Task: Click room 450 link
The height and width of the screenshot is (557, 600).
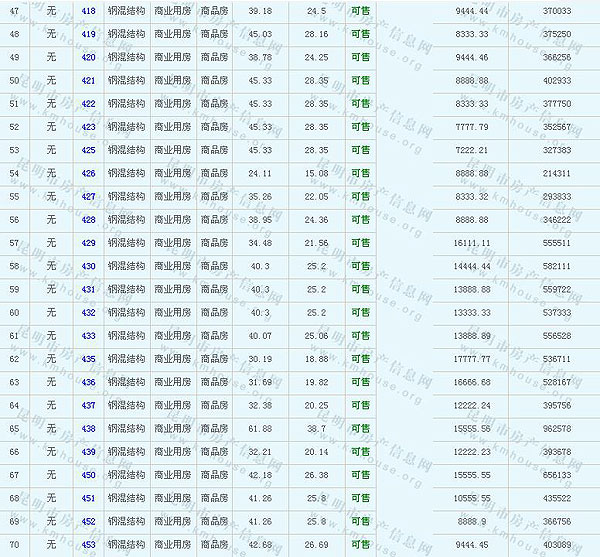Action: 89,475
